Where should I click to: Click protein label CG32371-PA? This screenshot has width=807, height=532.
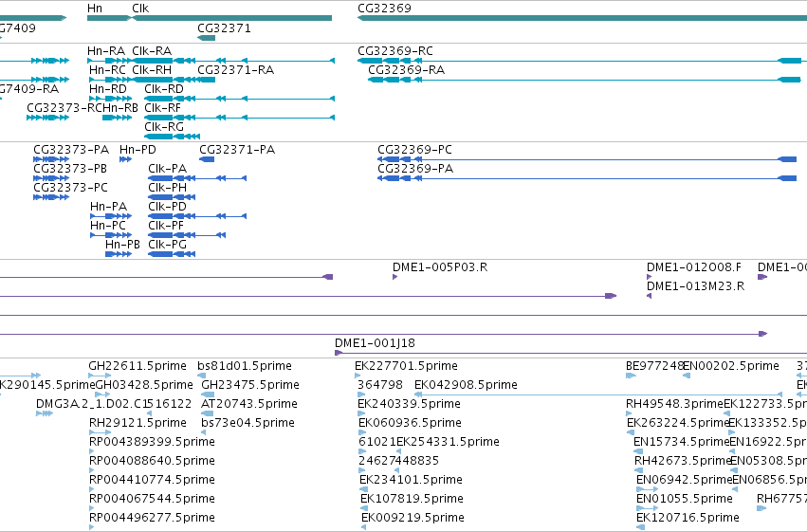pyautogui.click(x=237, y=150)
